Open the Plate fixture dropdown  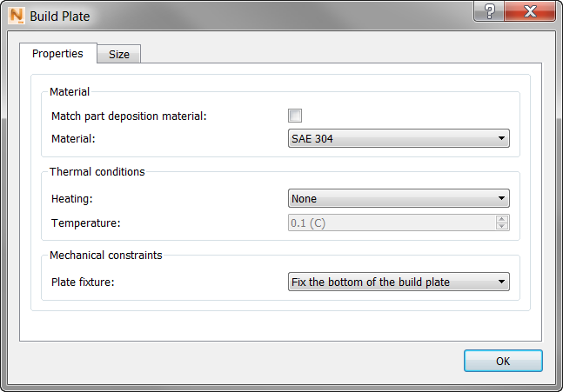click(399, 282)
